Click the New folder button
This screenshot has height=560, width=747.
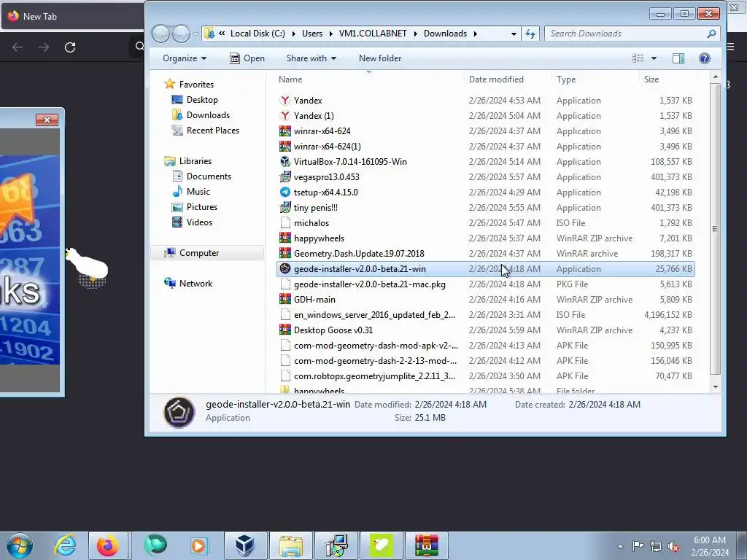point(379,58)
